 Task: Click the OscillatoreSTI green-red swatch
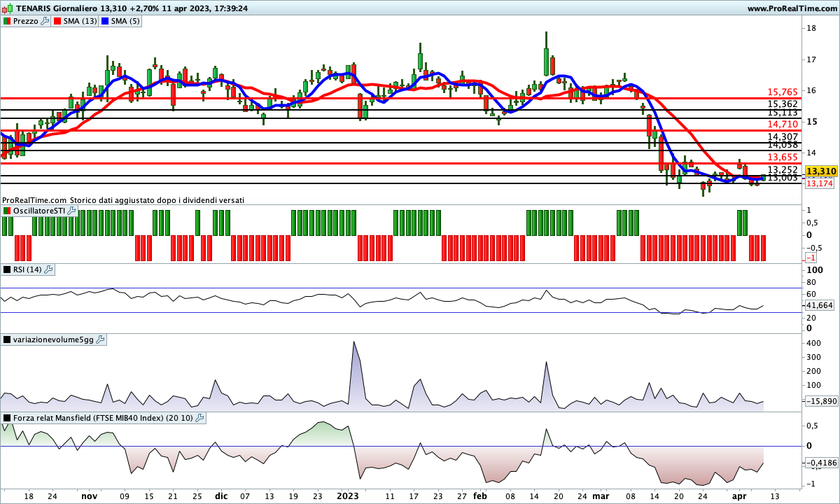[7, 210]
